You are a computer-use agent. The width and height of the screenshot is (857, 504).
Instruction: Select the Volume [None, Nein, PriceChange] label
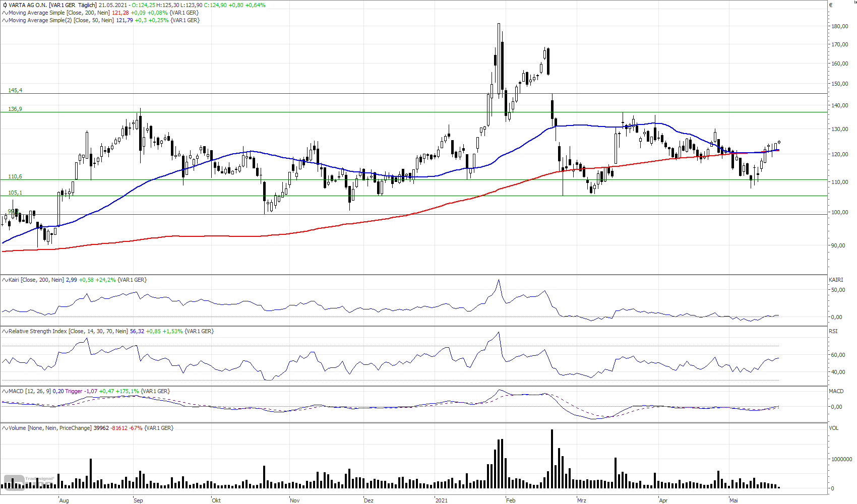pos(50,428)
